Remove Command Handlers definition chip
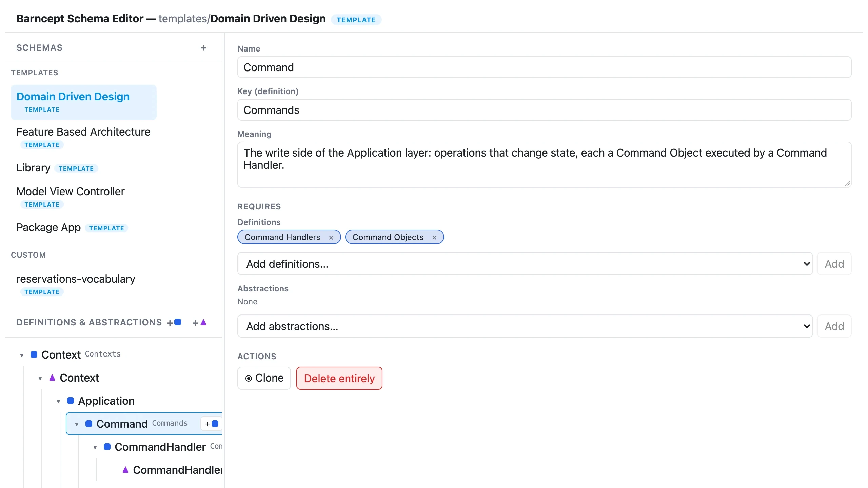This screenshot has width=868, height=488. (x=331, y=238)
